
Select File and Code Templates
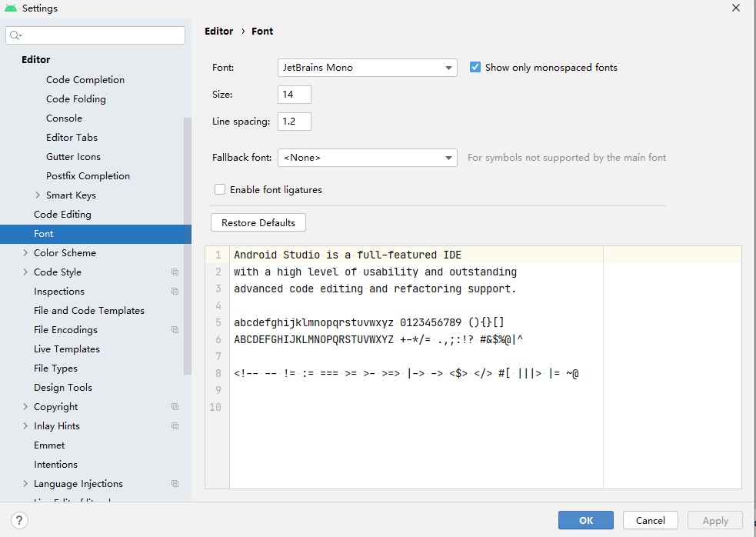click(x=89, y=311)
